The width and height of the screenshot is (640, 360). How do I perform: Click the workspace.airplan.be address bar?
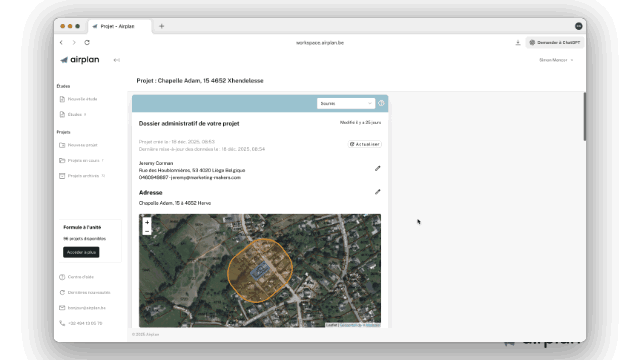(320, 42)
